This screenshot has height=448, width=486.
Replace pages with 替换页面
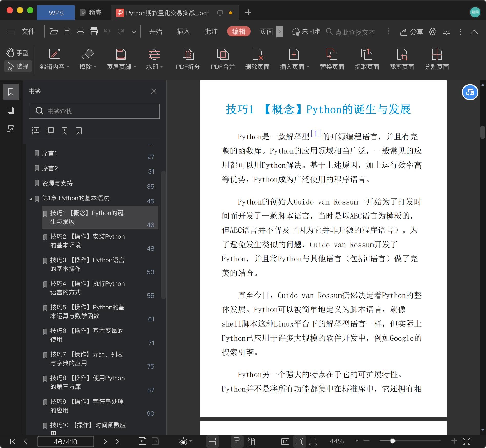point(332,59)
